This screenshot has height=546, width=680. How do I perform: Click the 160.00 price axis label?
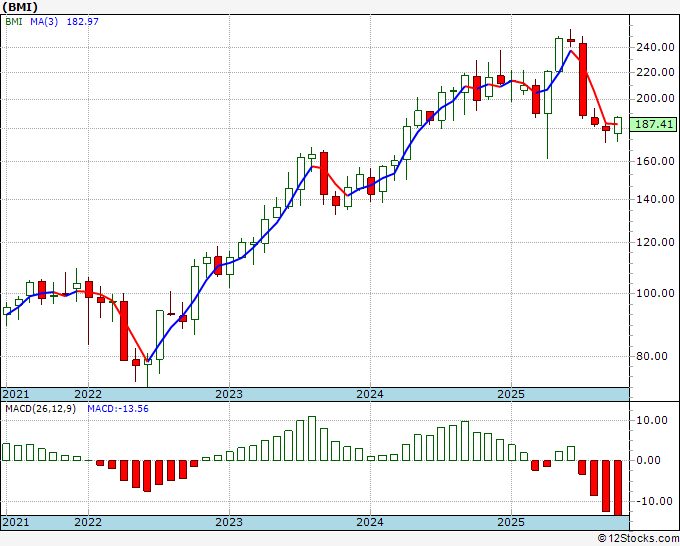tap(655, 161)
